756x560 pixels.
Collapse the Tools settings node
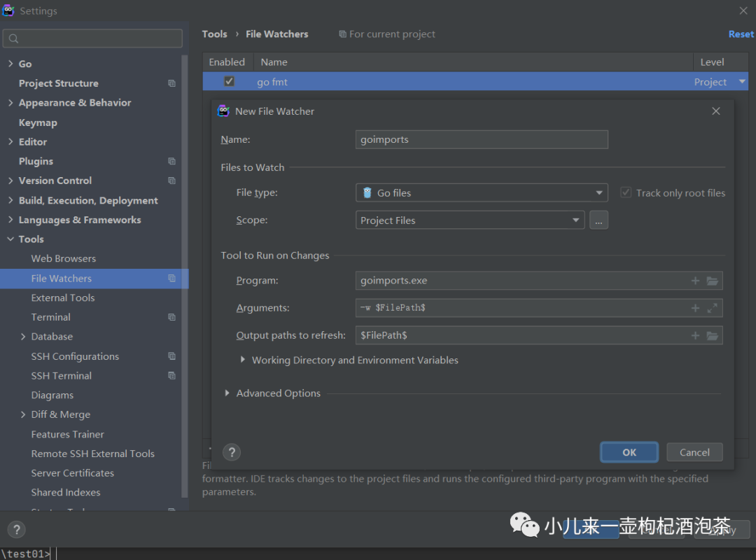click(10, 239)
